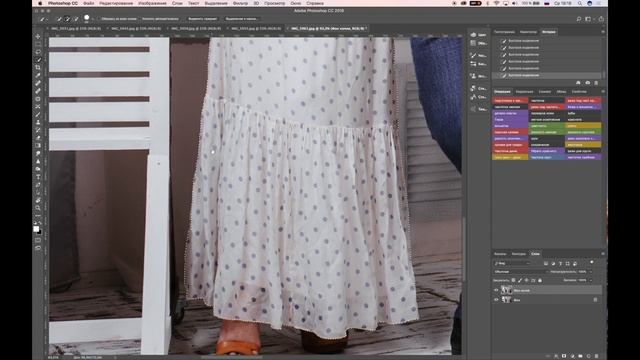The image size is (640, 360).
Task: Open the Фильтр menu
Action: click(x=240, y=3)
